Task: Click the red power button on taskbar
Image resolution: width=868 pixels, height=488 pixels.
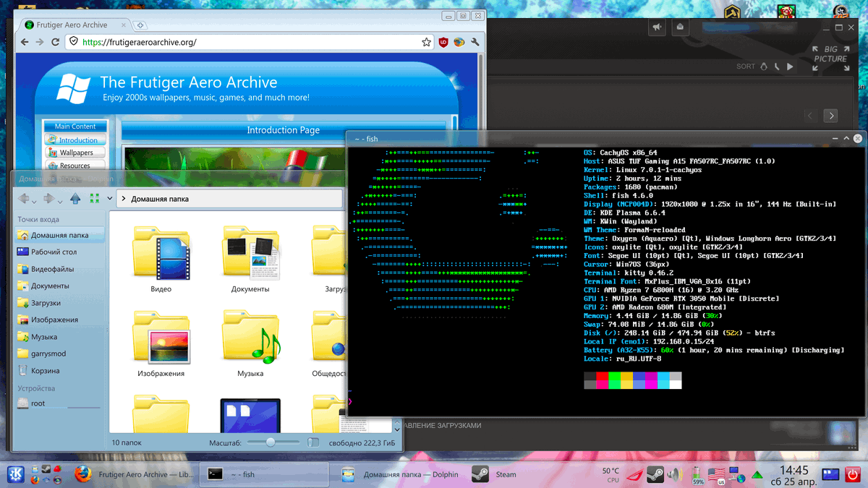Action: (851, 474)
